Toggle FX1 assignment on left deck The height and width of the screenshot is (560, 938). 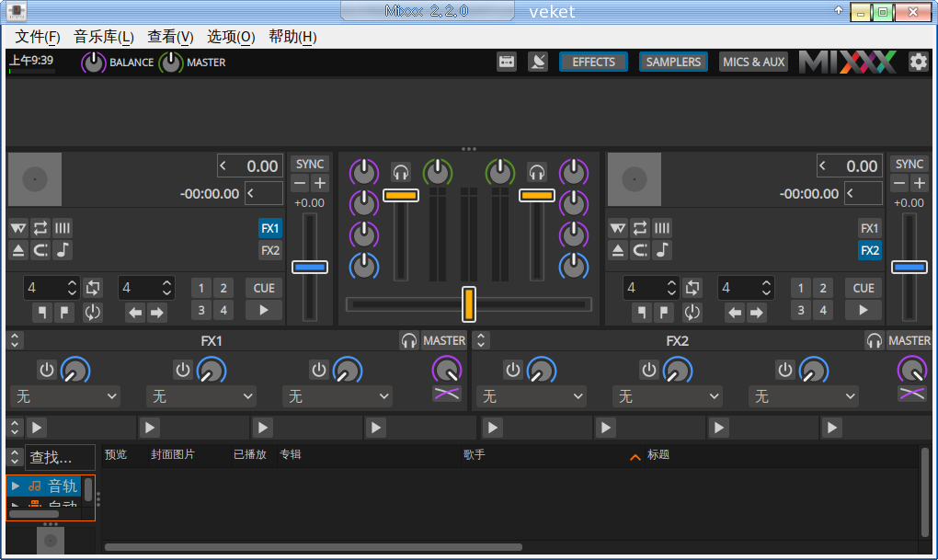269,228
